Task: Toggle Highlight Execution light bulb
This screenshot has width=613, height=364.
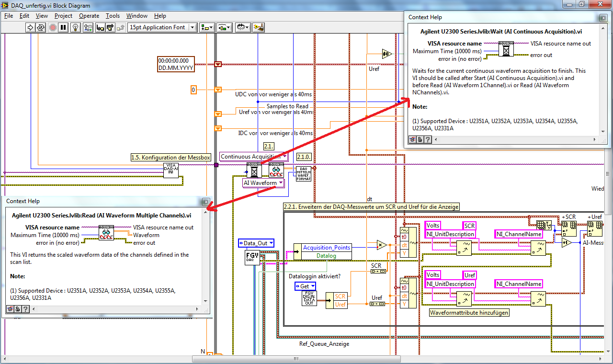Action: (75, 27)
